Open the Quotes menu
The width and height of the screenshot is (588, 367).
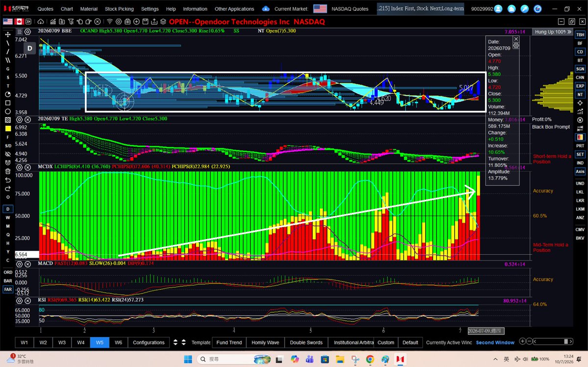[x=46, y=9]
